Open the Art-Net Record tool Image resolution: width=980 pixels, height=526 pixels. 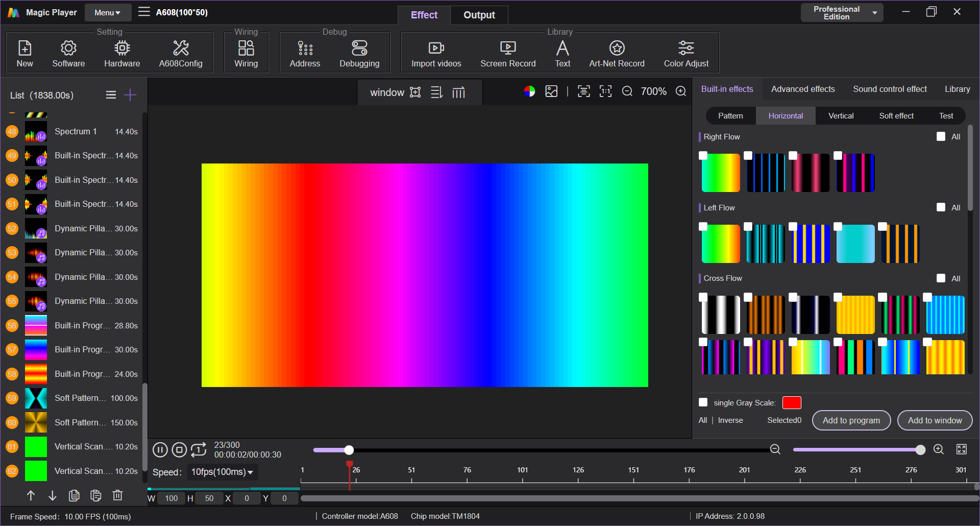click(617, 54)
